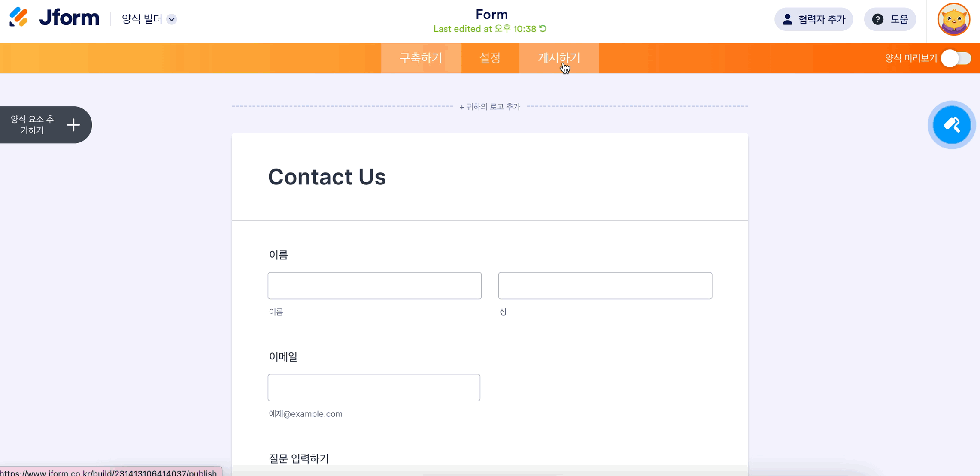The image size is (980, 476).
Task: Click the Form title at the top
Action: point(492,15)
